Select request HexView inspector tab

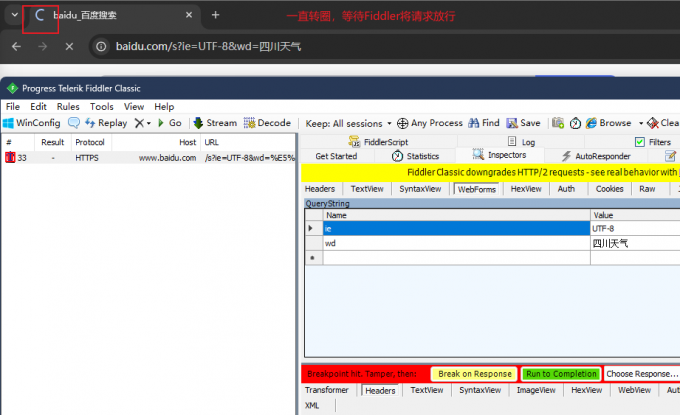click(x=526, y=189)
